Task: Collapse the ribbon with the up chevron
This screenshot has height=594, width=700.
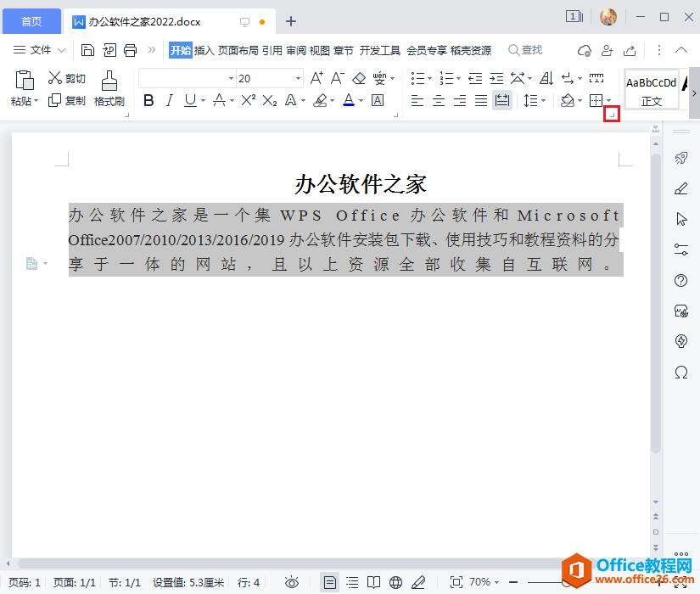Action: pyautogui.click(x=680, y=49)
